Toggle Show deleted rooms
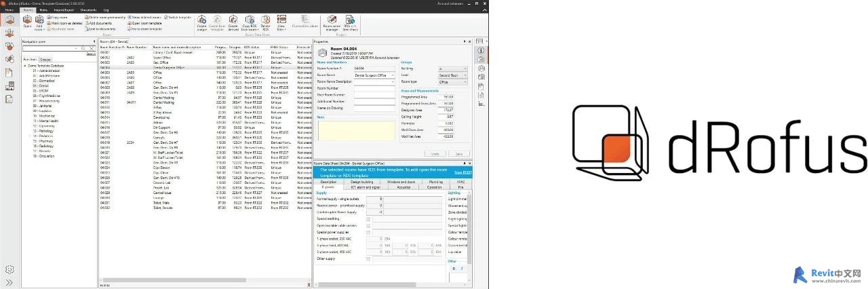 click(x=144, y=18)
